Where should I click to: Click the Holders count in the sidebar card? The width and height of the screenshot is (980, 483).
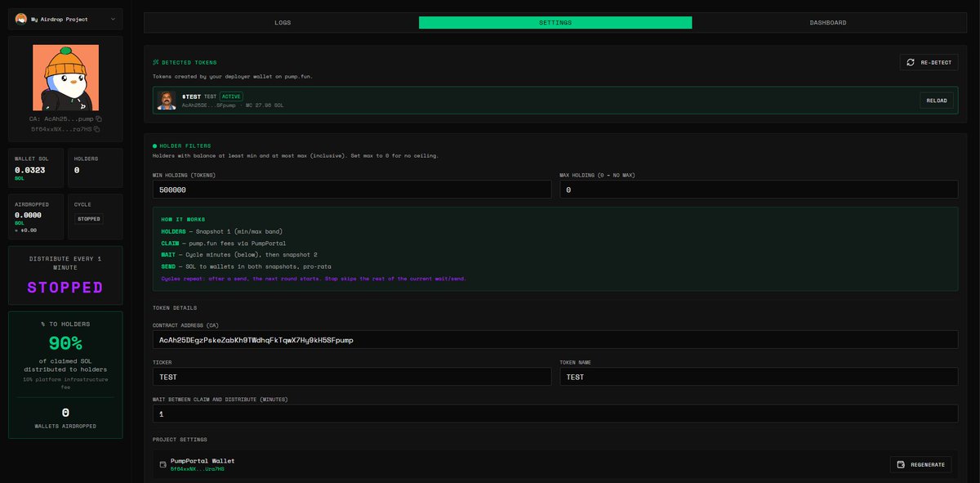point(77,170)
